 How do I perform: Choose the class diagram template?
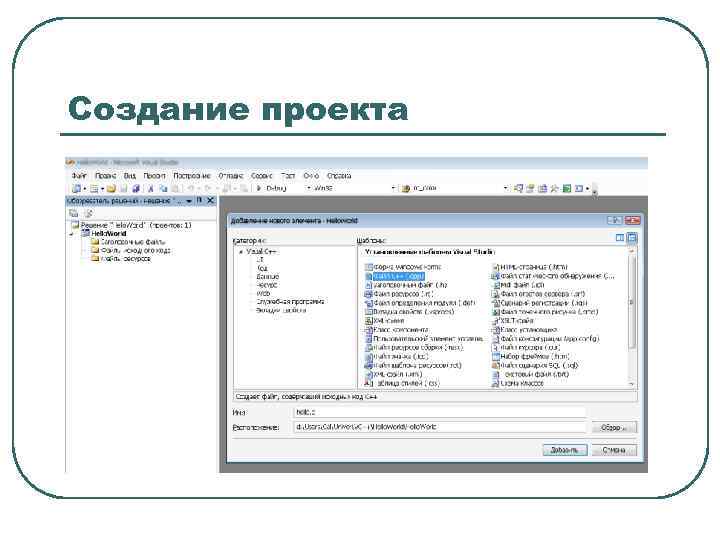pos(518,383)
